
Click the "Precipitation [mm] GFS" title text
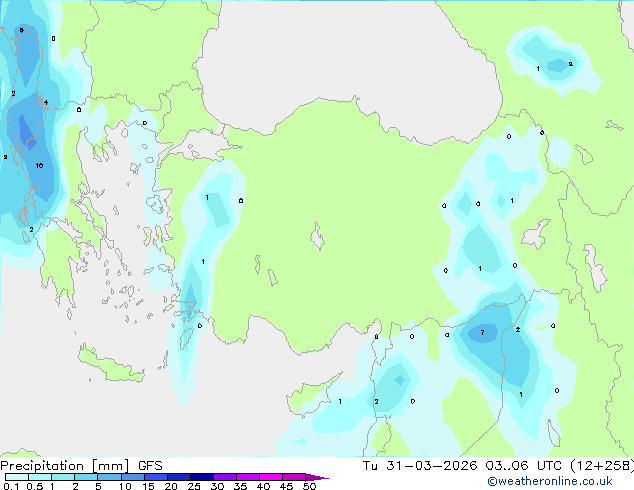(81, 466)
